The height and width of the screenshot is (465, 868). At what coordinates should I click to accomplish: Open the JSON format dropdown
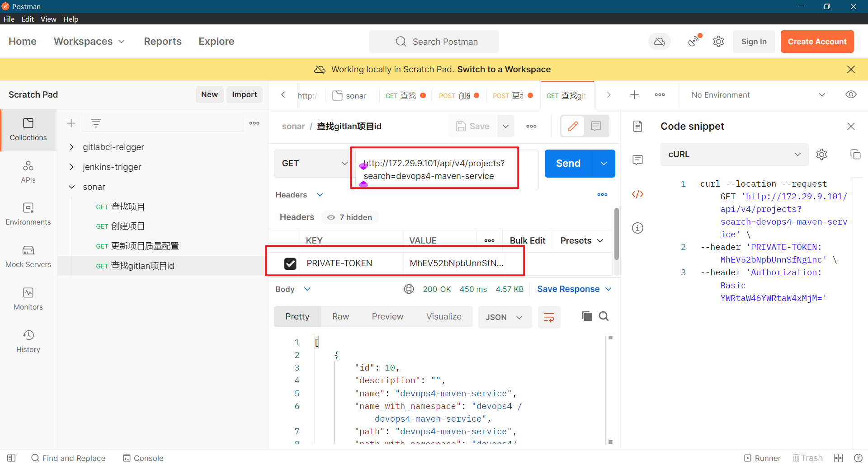pyautogui.click(x=505, y=317)
